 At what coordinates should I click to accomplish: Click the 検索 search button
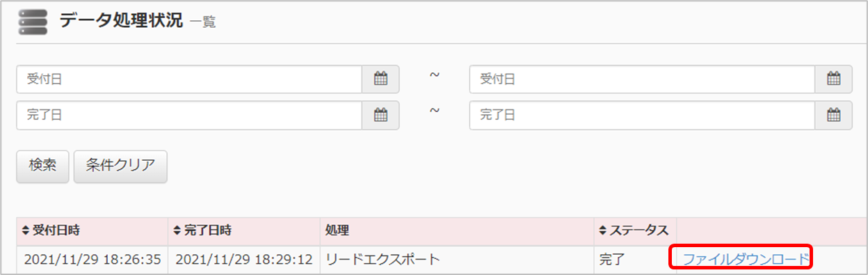tap(42, 166)
